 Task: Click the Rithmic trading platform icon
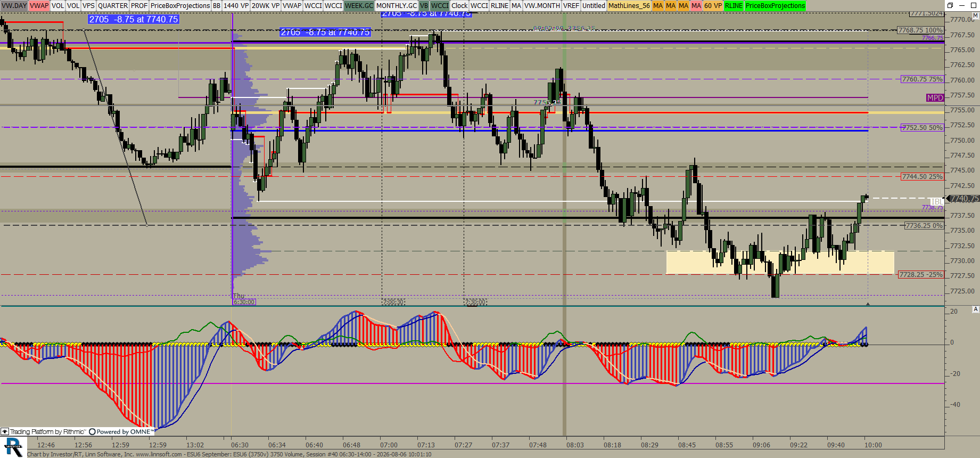click(x=5, y=432)
